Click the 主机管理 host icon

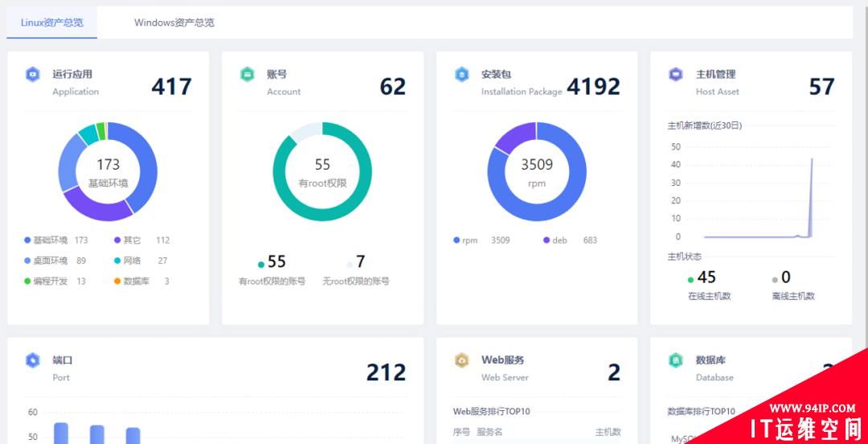[x=676, y=74]
